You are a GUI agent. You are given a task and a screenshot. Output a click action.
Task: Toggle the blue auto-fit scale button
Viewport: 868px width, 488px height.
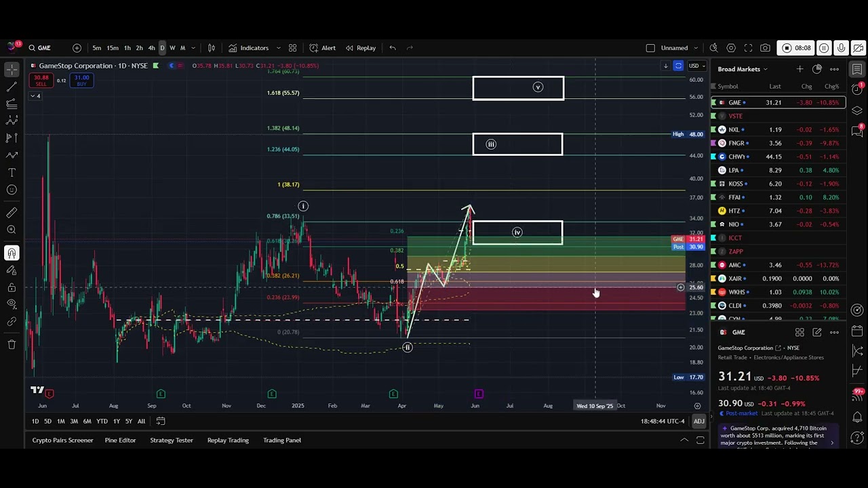678,66
